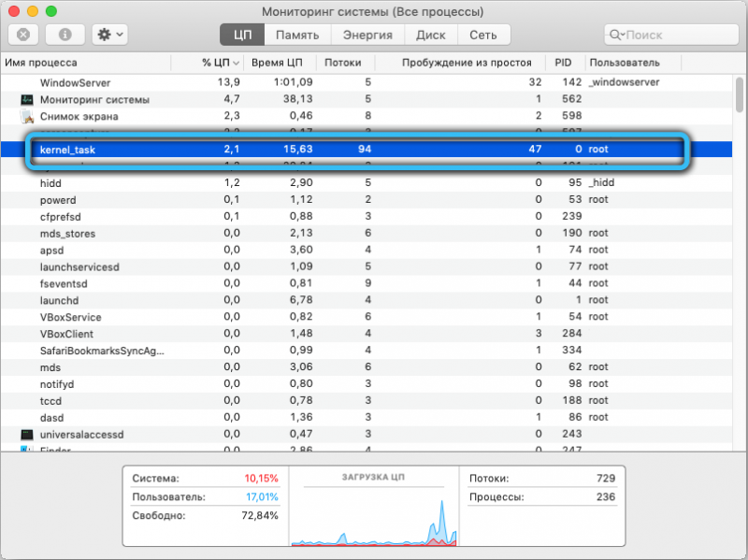The image size is (748, 560).
Task: Select the cfprefsd process
Action: pyautogui.click(x=367, y=216)
